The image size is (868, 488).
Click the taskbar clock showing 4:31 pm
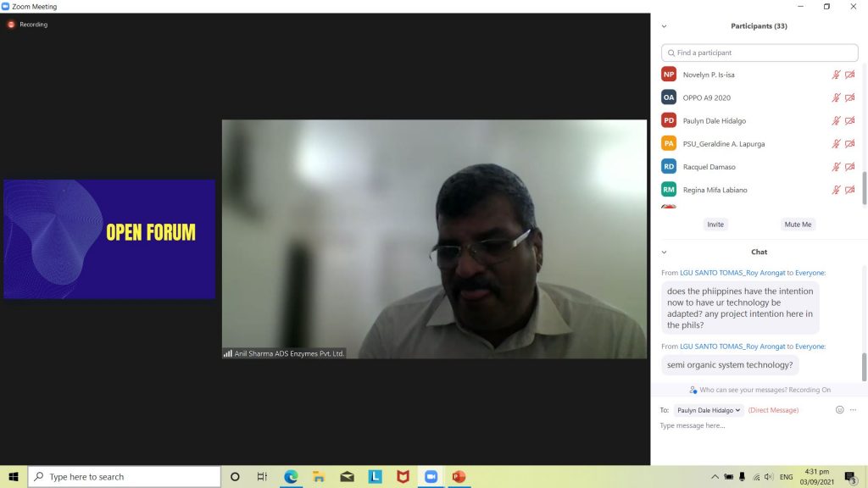click(816, 477)
